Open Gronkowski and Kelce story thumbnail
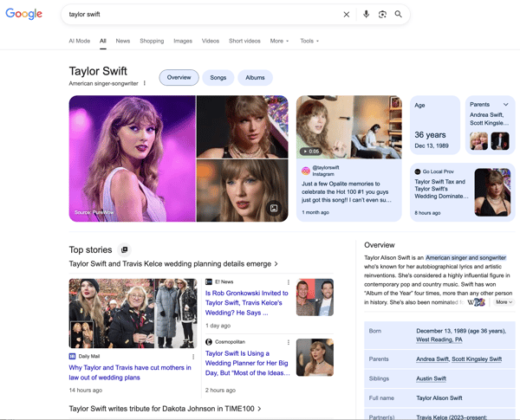This screenshot has height=420, width=520. point(315,297)
